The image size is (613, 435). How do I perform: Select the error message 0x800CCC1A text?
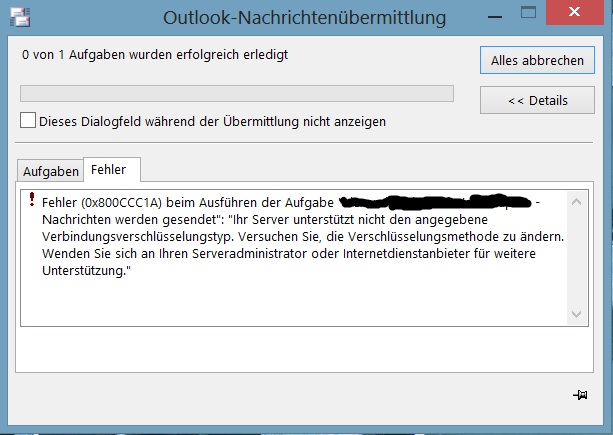pos(303,236)
